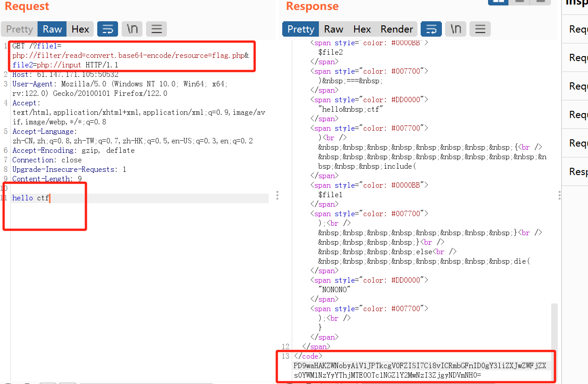Toggle the \n non-printable characters button in Request panel
Viewport: 588px width, 384px height.
click(x=132, y=29)
